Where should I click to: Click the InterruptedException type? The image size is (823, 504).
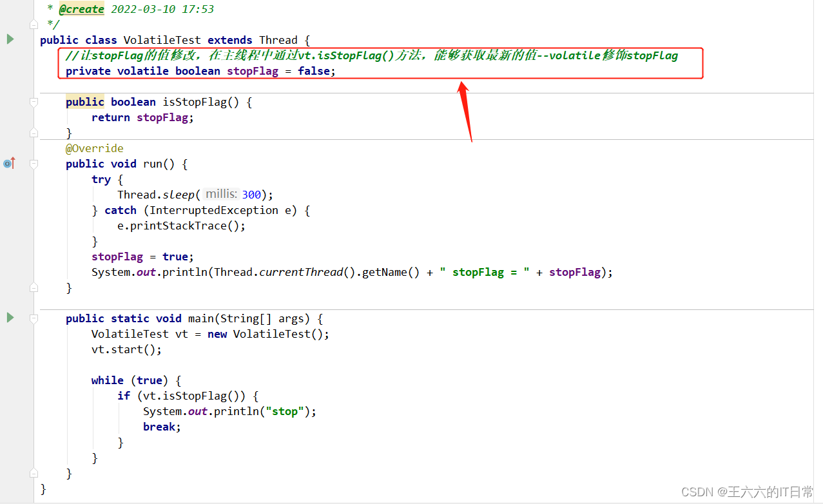pyautogui.click(x=214, y=210)
